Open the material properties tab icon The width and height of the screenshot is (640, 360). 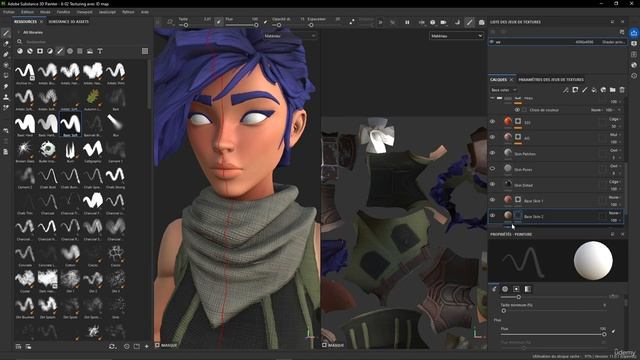[x=528, y=289]
